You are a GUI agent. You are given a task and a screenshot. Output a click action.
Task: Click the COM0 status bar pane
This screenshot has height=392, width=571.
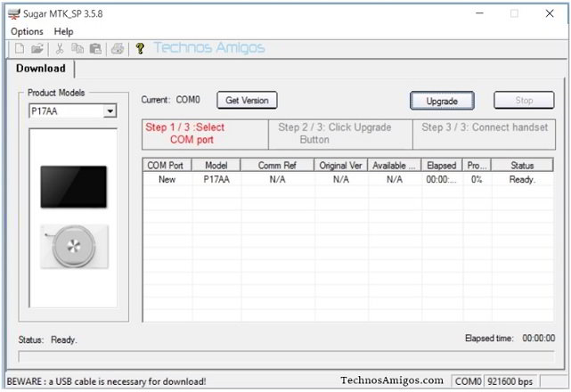click(468, 381)
